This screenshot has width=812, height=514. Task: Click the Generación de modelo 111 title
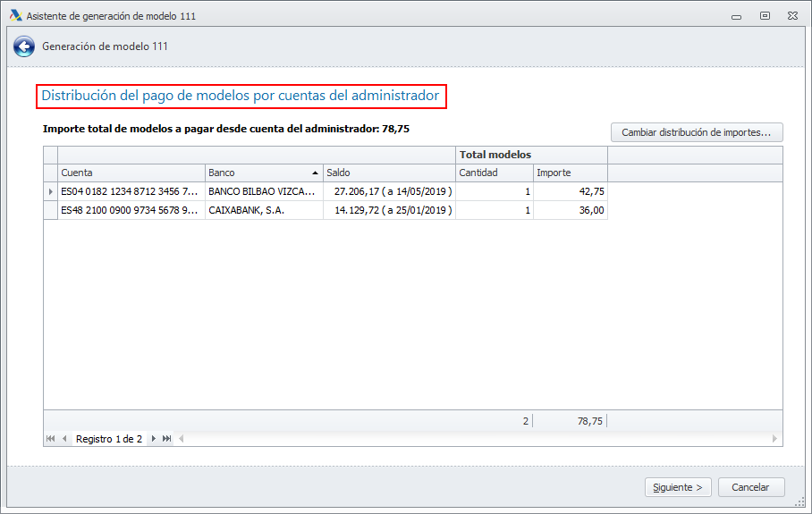coord(106,46)
